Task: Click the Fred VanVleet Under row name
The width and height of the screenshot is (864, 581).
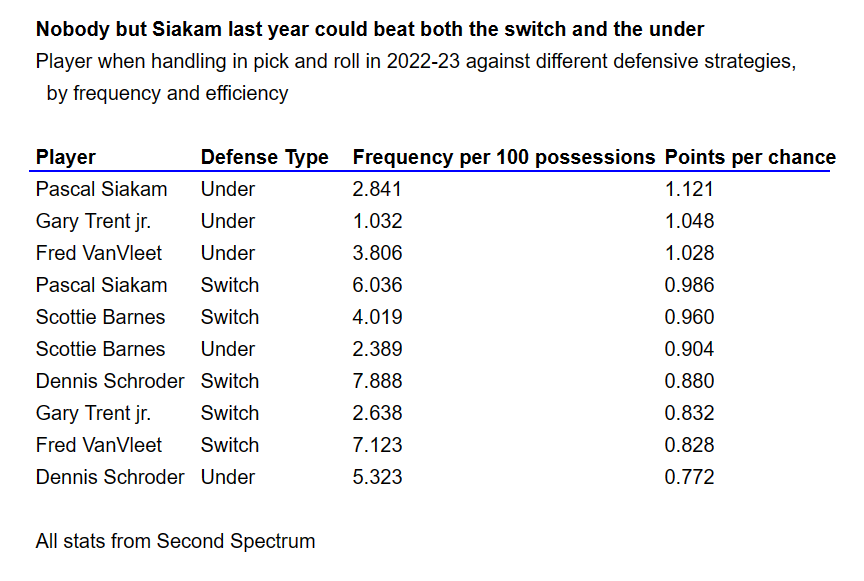Action: [x=99, y=253]
